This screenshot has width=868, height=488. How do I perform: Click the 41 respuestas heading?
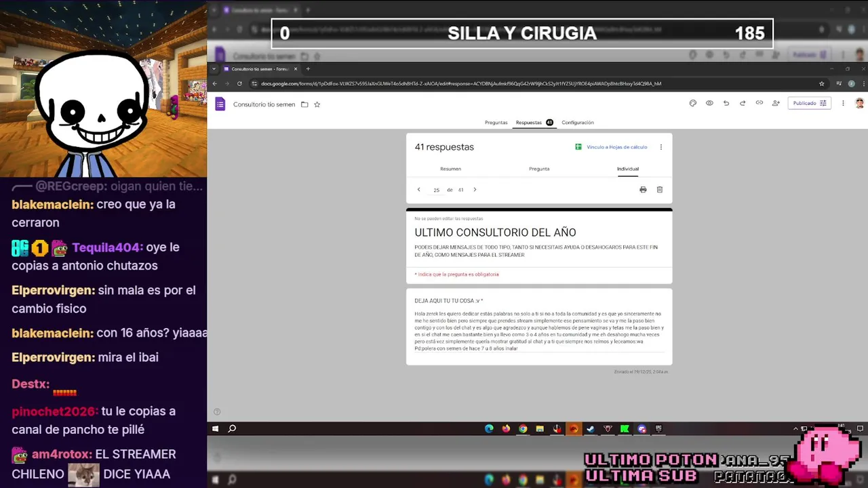pos(444,147)
